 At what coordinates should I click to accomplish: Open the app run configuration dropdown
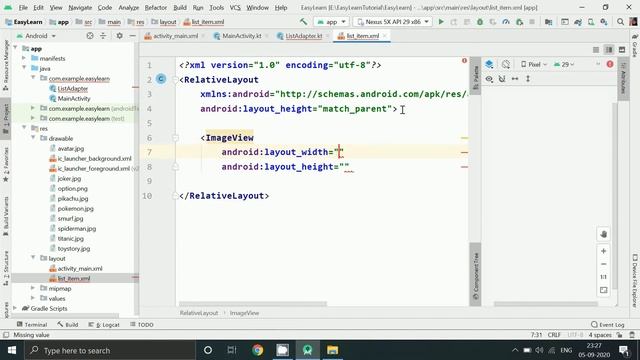pos(331,22)
